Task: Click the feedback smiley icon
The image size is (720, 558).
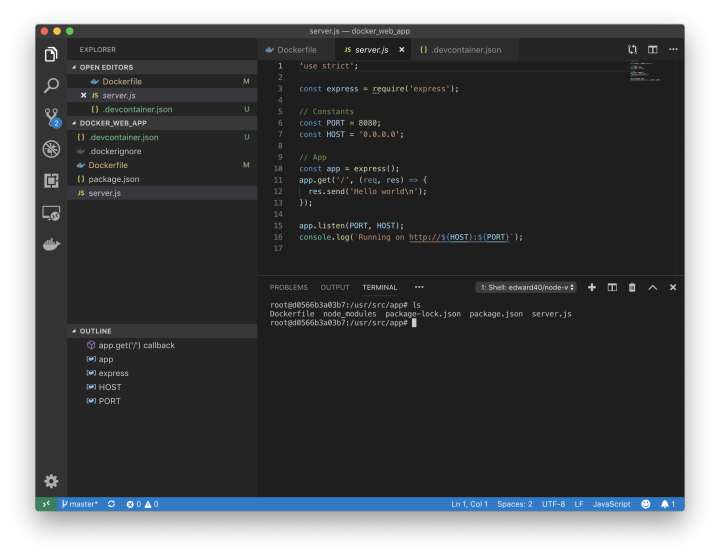Action: (x=646, y=504)
